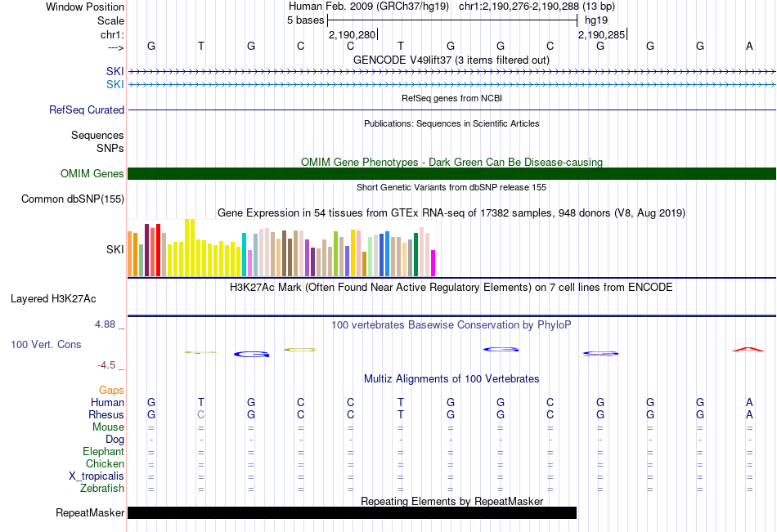
Task: Click the X_tropicalis alignment row label
Action: click(97, 476)
